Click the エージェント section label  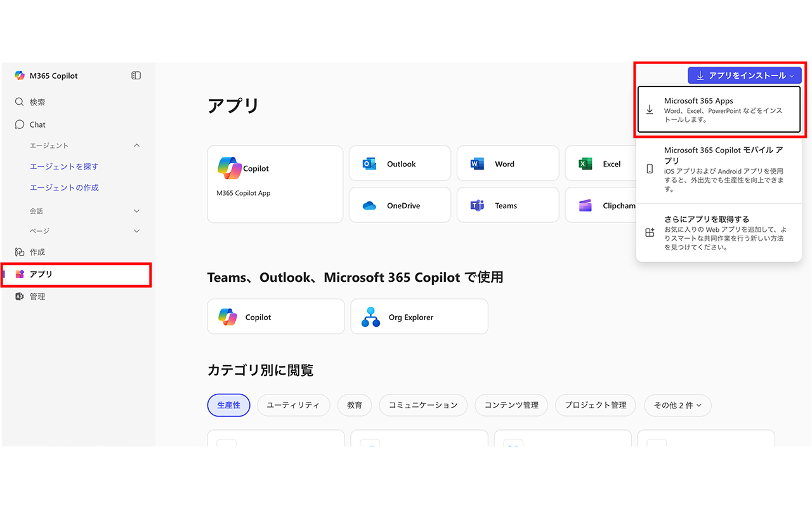coord(49,145)
